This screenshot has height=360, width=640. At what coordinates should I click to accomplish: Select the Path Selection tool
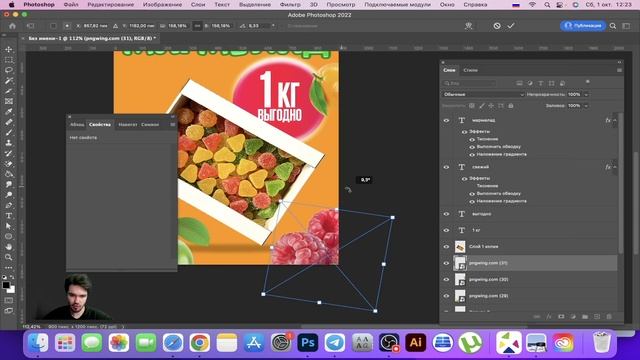click(x=9, y=226)
